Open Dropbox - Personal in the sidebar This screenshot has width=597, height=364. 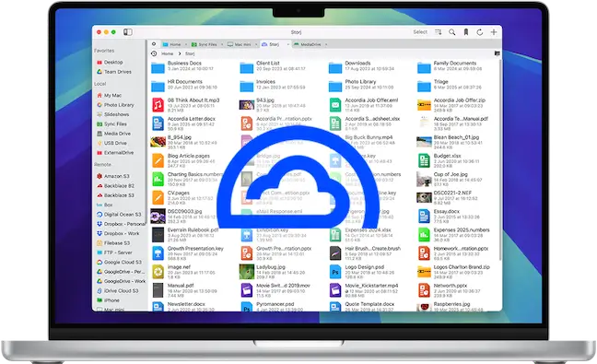click(x=121, y=224)
